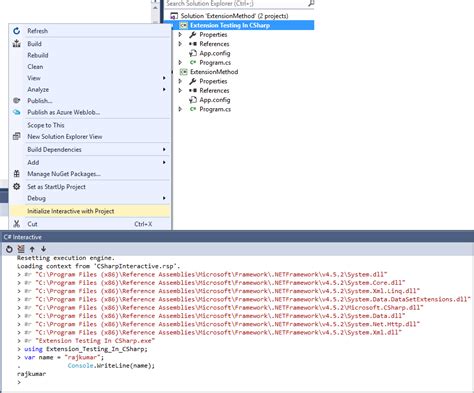Click the Azure WebJob cloud icon
This screenshot has width=474, height=393.
(17, 112)
